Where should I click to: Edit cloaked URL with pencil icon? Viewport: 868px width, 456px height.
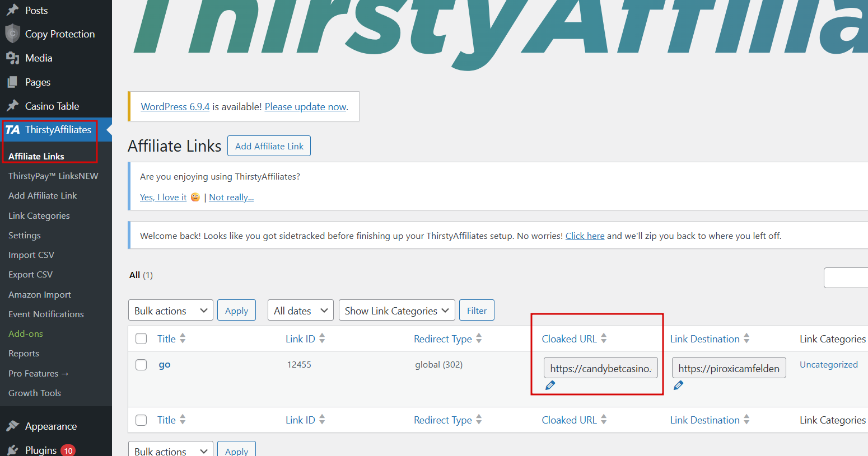tap(550, 386)
